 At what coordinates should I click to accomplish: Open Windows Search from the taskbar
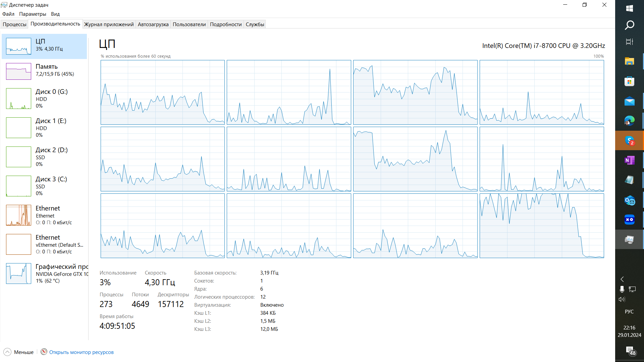pyautogui.click(x=629, y=25)
